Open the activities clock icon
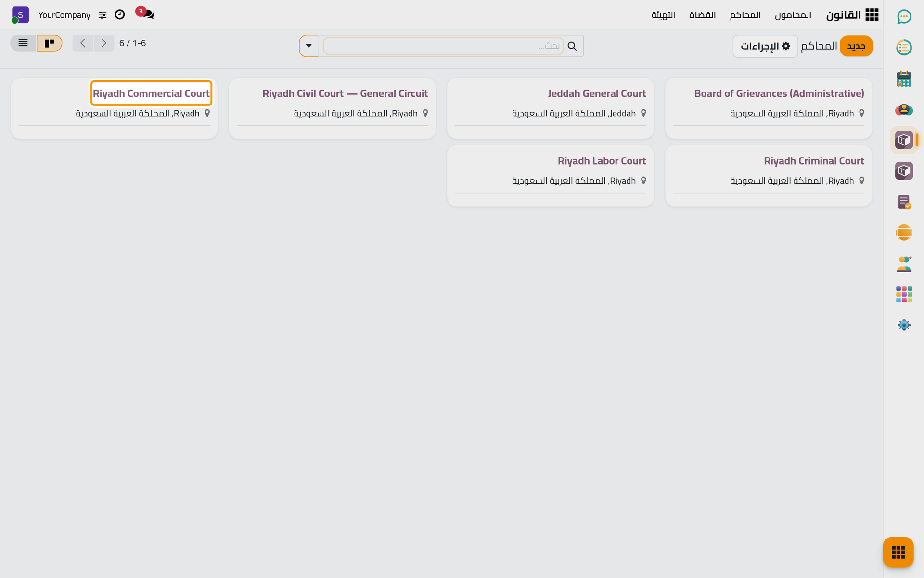 tap(120, 15)
